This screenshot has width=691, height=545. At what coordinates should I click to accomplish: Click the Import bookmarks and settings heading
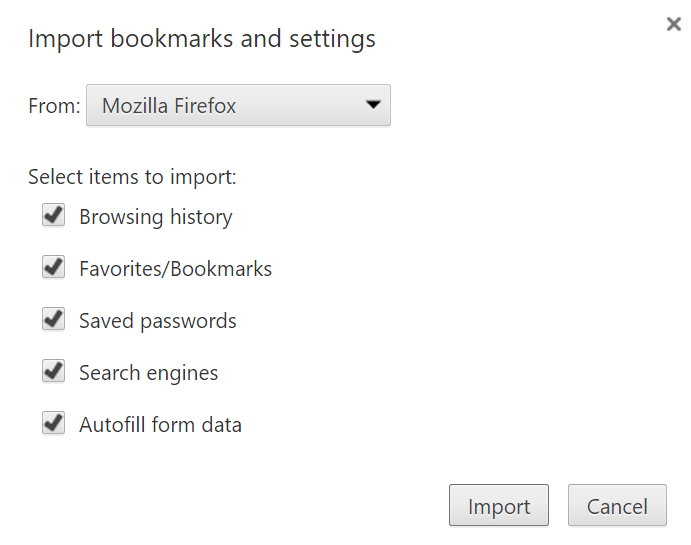[202, 39]
